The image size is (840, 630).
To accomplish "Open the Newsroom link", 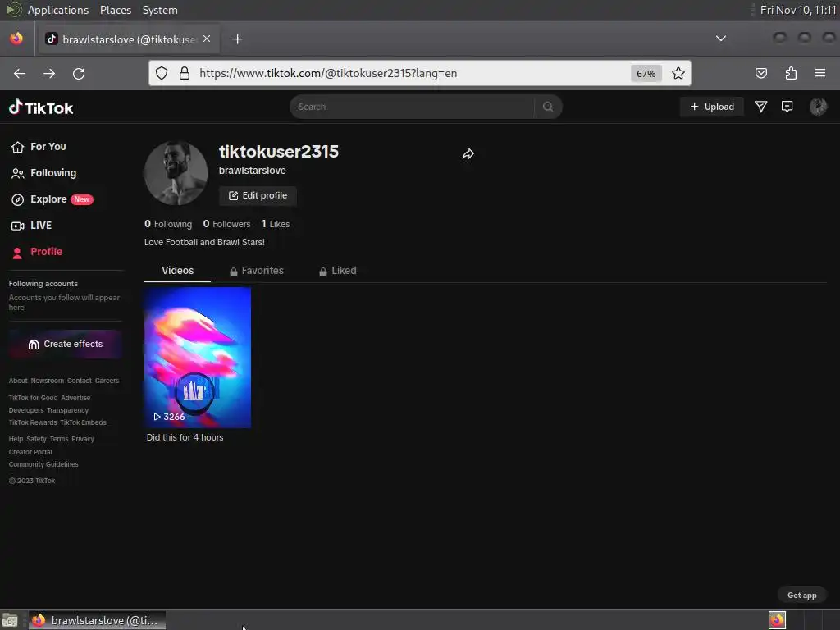I will tap(47, 381).
